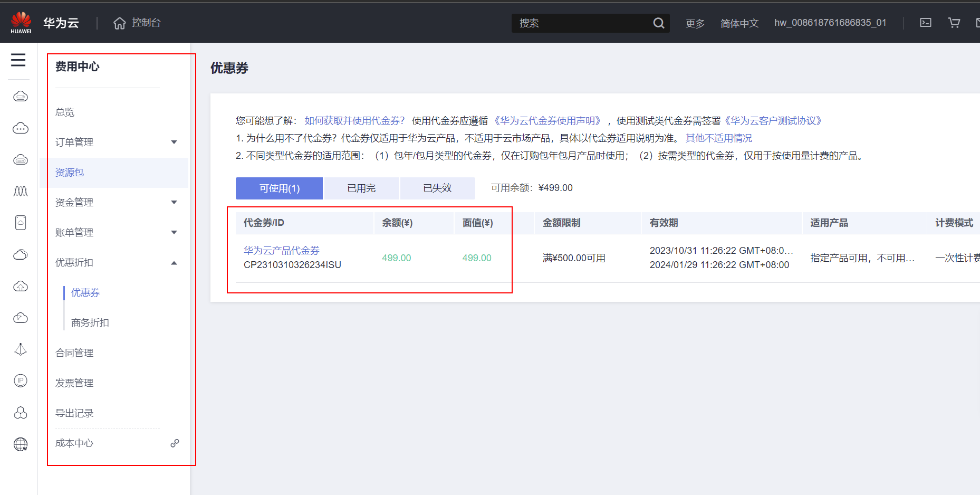The width and height of the screenshot is (980, 495).
Task: Click the 满¥500.00可用 limit cell
Action: pos(574,258)
